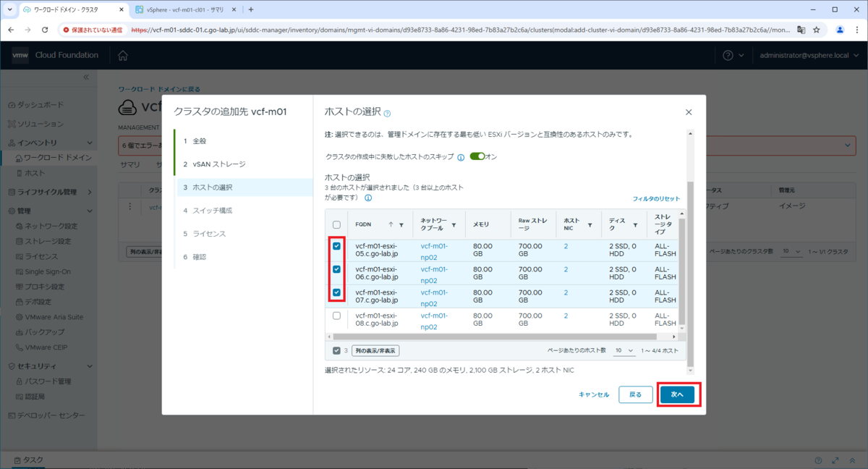Bookmark this page with the star

[817, 30]
